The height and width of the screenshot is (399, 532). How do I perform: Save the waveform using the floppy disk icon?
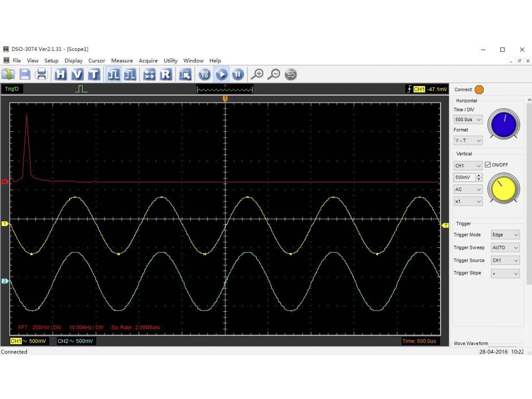click(25, 74)
